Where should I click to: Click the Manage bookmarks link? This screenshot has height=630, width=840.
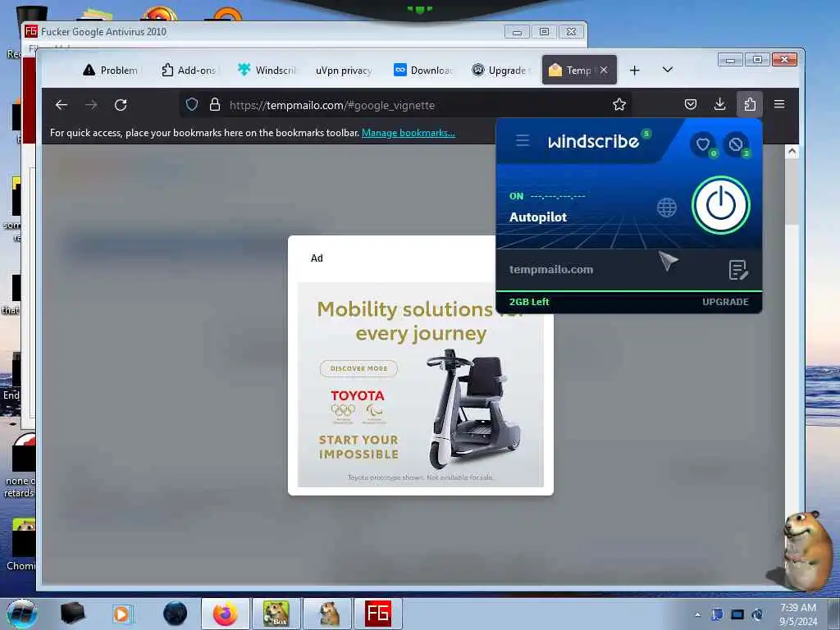[x=409, y=133]
